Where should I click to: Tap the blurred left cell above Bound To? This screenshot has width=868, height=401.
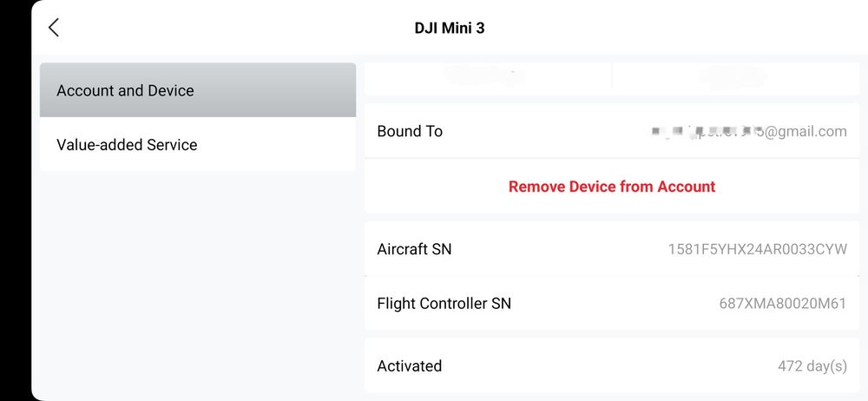487,76
